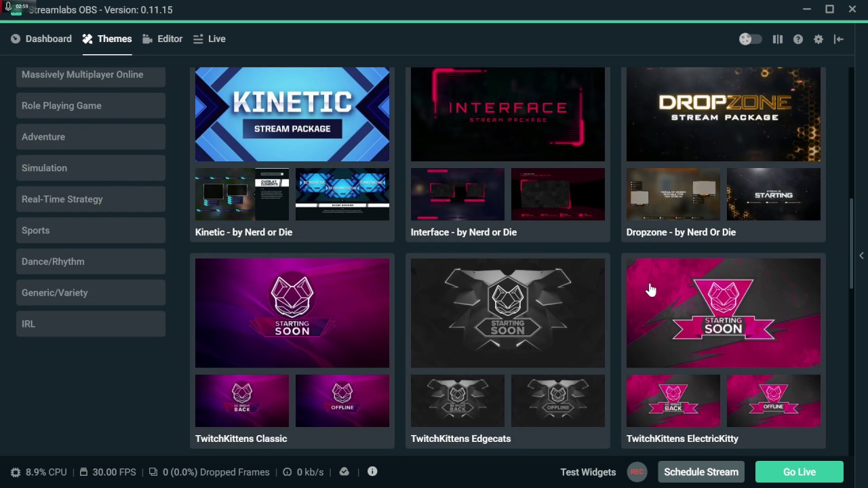The width and height of the screenshot is (868, 488).
Task: Select Dance/Rhythm category filter
Action: 91,262
